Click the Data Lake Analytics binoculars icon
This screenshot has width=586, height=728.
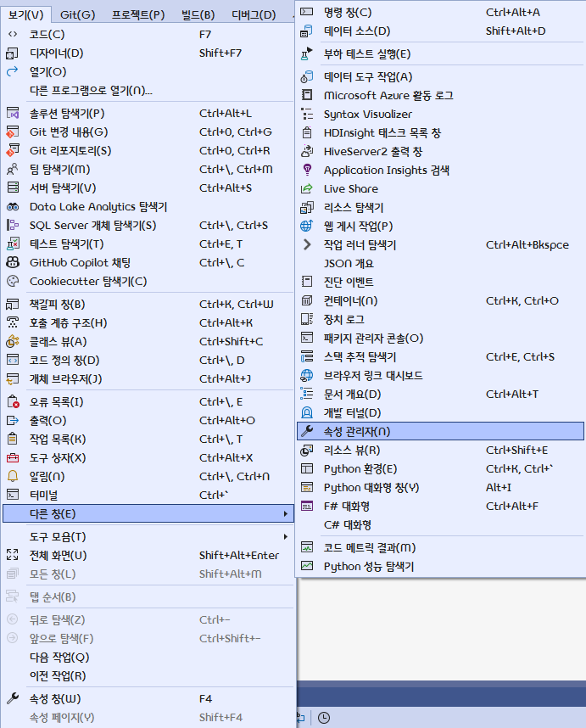13,207
